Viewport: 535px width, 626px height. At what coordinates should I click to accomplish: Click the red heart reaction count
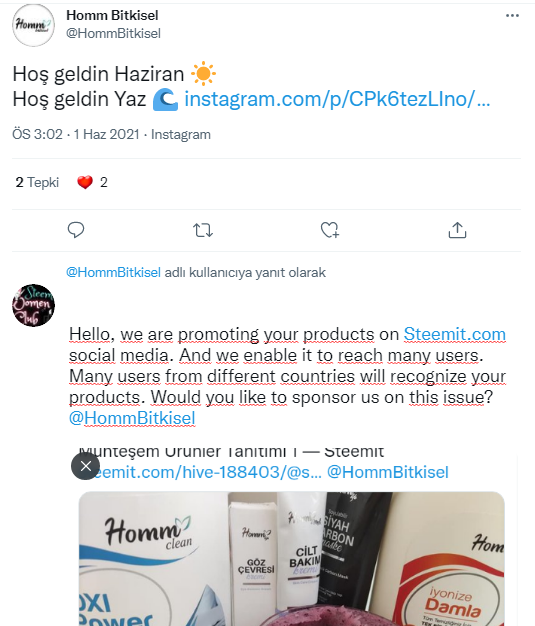(92, 182)
